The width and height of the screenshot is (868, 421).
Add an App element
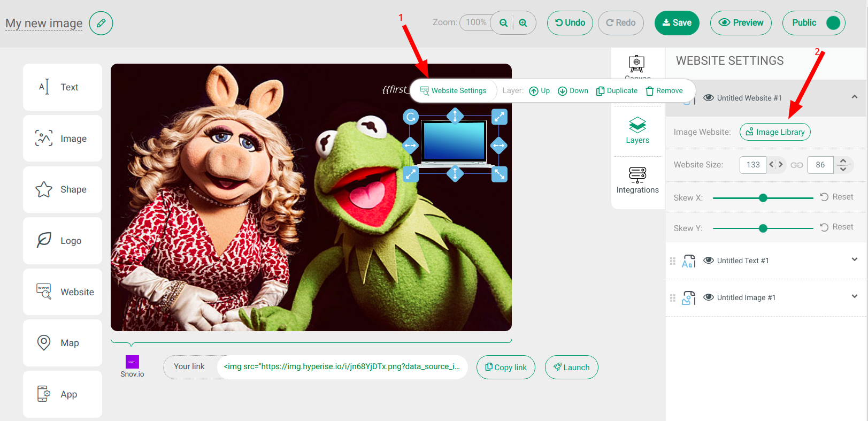point(63,394)
